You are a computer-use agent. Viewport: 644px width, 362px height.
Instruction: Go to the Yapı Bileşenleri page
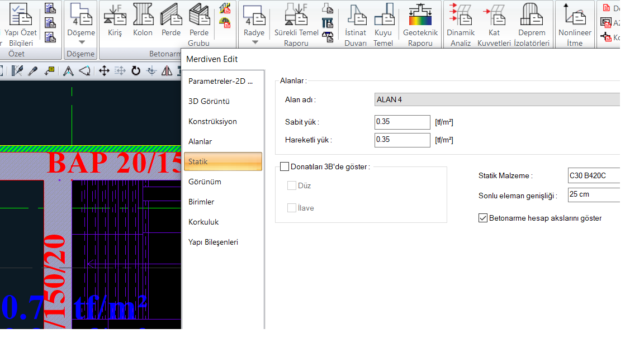(213, 242)
